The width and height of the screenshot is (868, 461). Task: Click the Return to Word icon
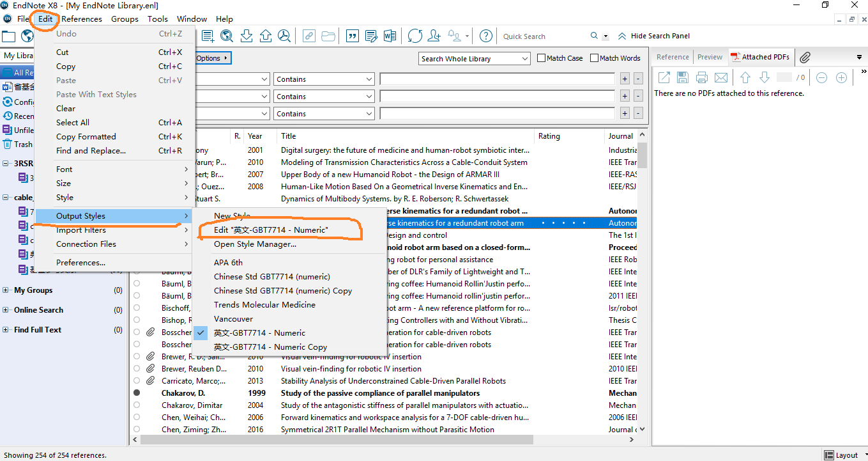390,36
